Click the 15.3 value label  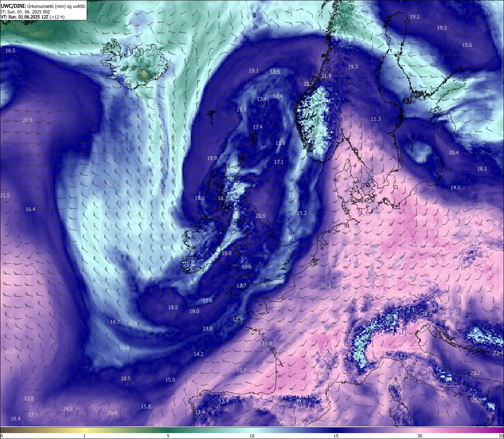pyautogui.click(x=376, y=119)
